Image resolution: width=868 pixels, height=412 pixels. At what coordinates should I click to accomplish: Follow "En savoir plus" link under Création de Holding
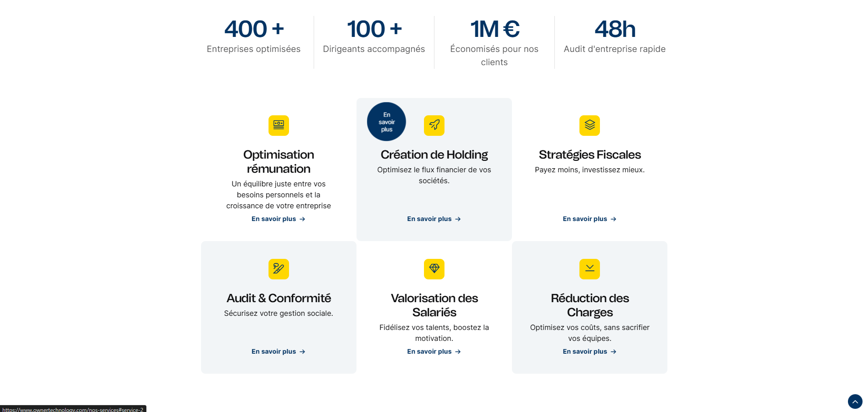click(x=434, y=219)
